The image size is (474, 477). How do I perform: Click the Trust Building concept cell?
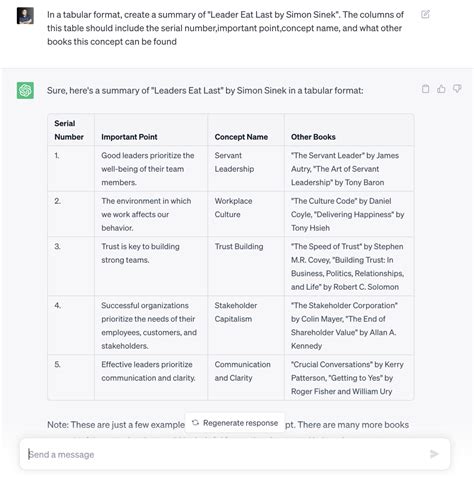pyautogui.click(x=246, y=266)
